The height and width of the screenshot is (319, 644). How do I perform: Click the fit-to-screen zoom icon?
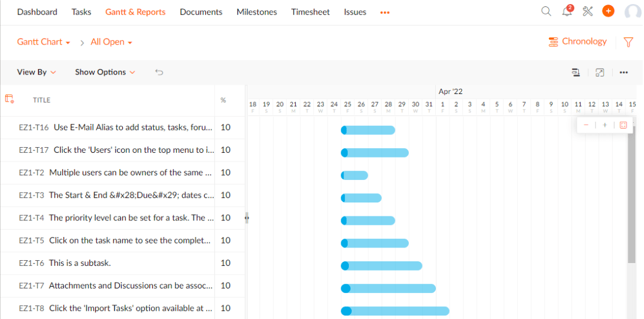(x=623, y=125)
